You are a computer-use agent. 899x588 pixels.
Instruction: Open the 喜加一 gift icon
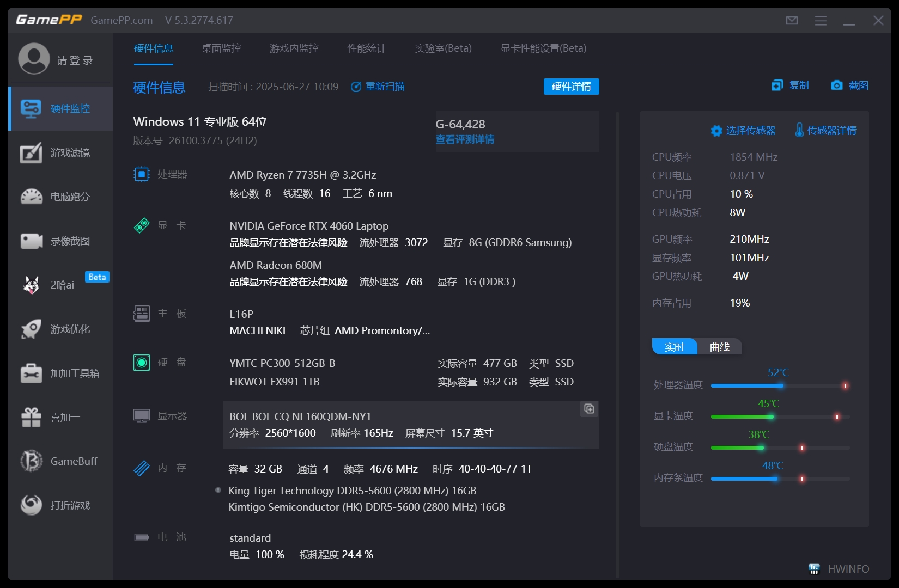31,417
